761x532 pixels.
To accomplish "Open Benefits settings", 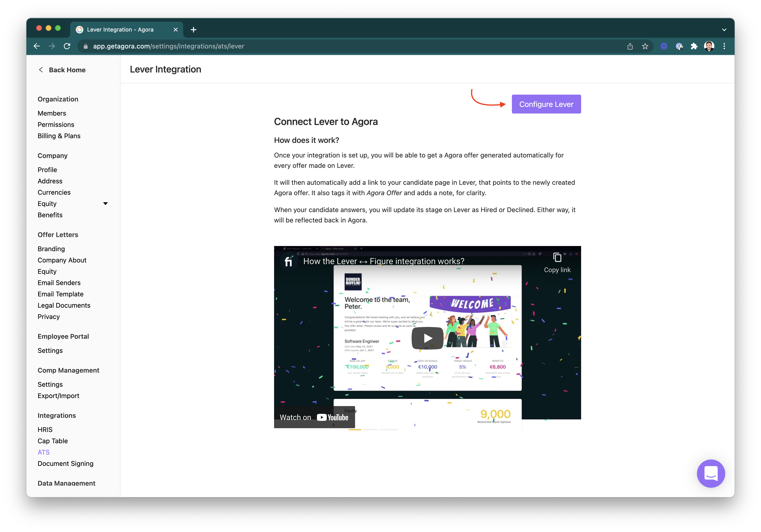I will (x=50, y=215).
